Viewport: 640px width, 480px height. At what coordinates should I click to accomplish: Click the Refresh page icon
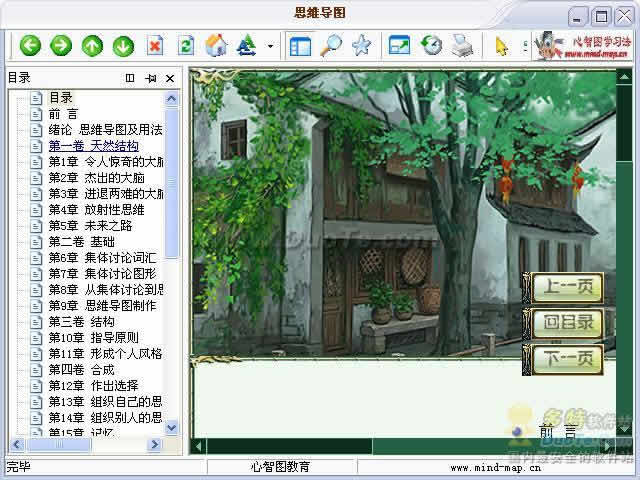click(186, 45)
